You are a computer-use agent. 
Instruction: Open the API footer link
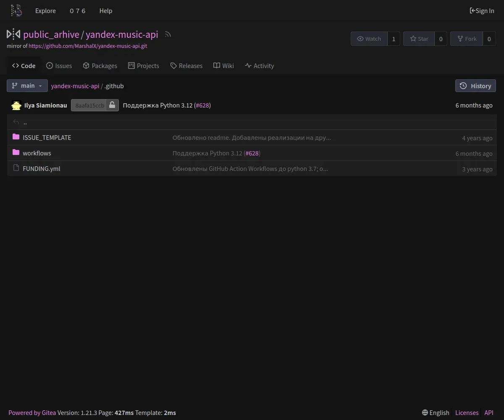489,412
